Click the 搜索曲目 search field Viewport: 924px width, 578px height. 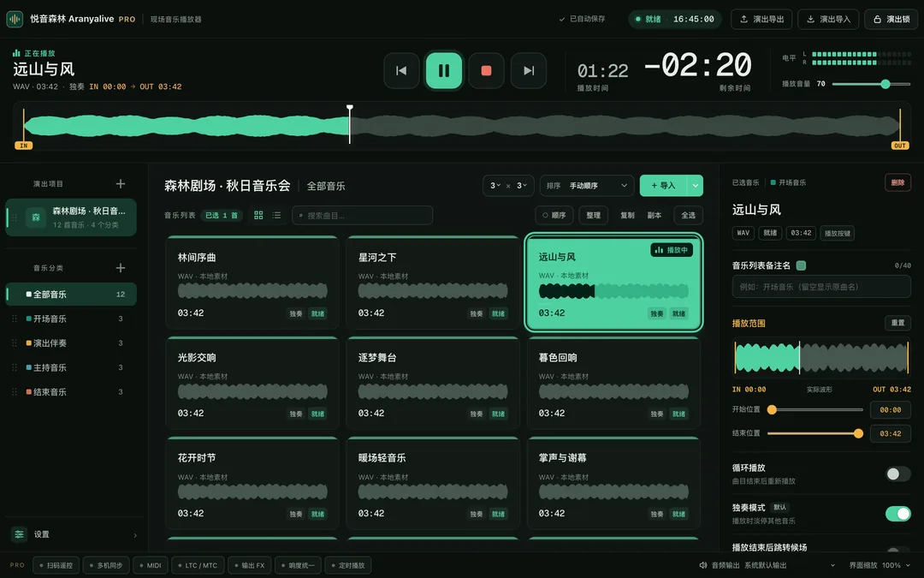[x=363, y=215]
